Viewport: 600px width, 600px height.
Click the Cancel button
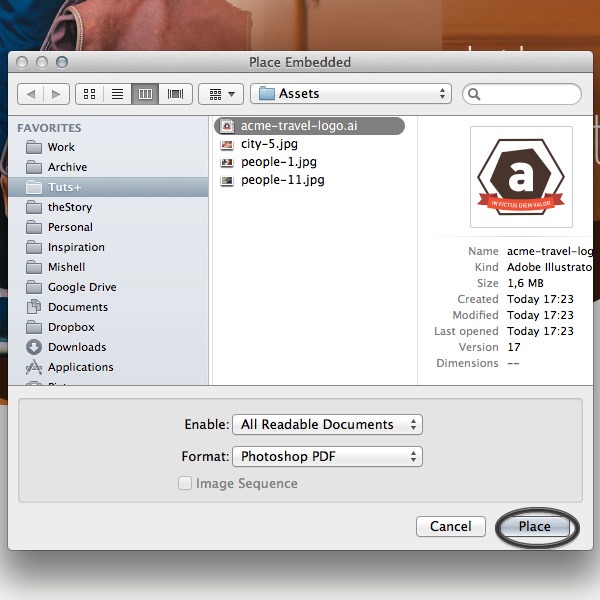coord(451,527)
